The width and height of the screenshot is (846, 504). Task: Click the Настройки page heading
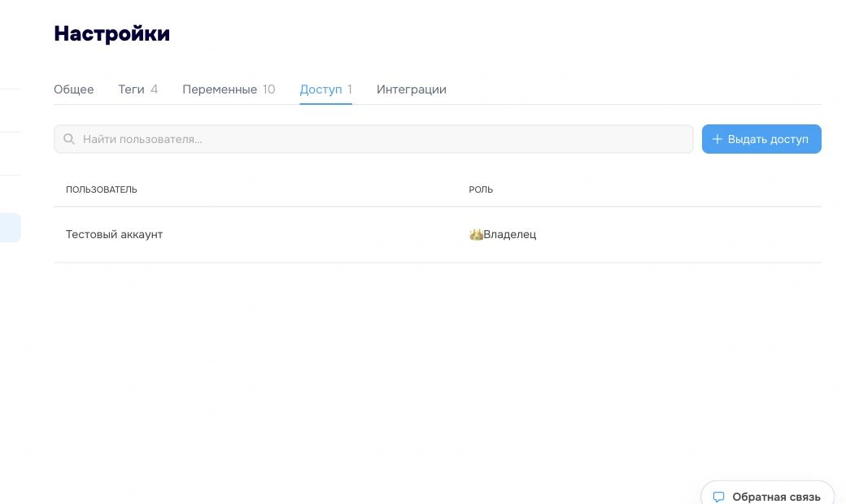[111, 33]
